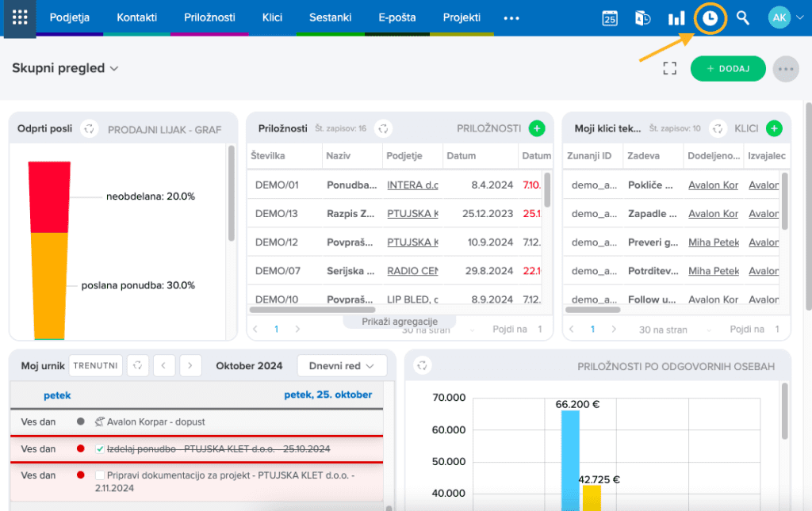Add new record in Priložnosti widget

537,128
